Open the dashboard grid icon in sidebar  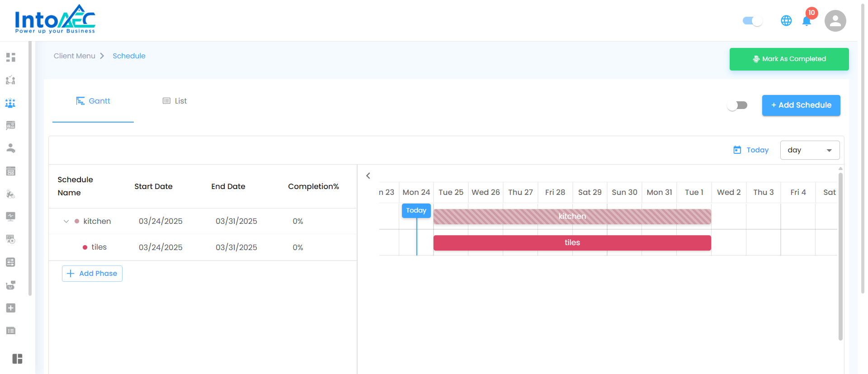pyautogui.click(x=11, y=57)
